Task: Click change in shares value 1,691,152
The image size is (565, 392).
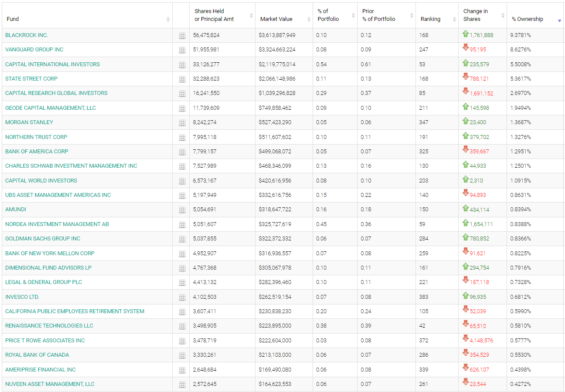Action: pos(481,94)
